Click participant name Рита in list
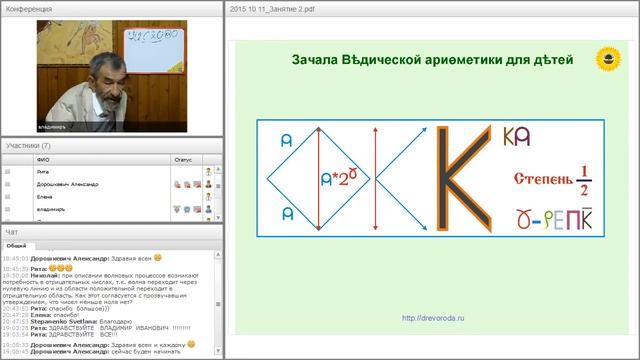640x360 pixels. (x=42, y=172)
